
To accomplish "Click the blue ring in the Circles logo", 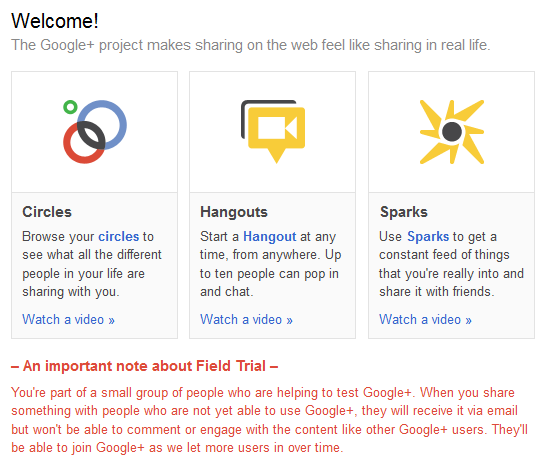I will click(x=102, y=125).
